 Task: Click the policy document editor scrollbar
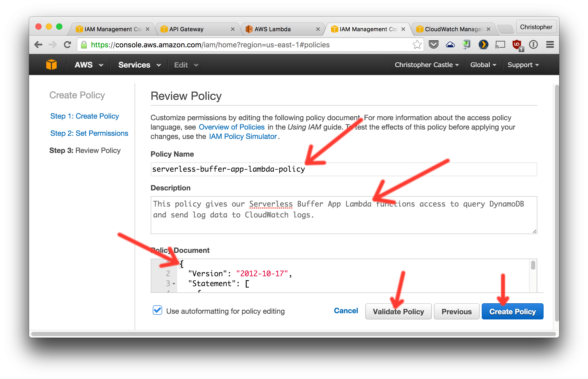click(533, 265)
